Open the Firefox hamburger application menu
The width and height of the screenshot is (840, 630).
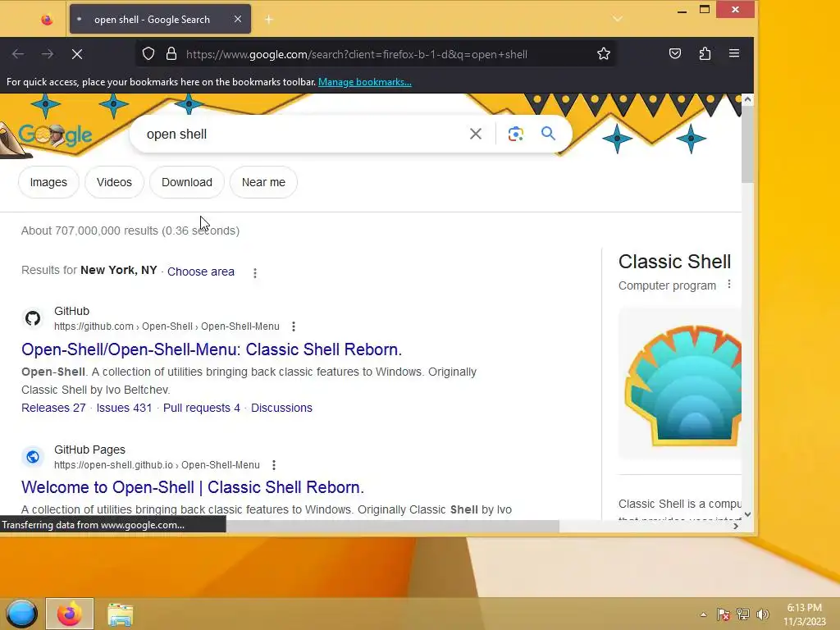pyautogui.click(x=734, y=53)
